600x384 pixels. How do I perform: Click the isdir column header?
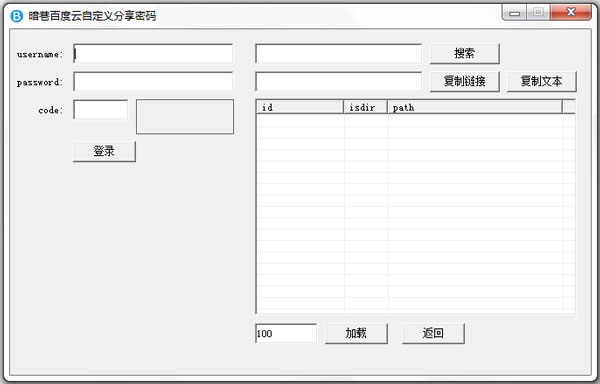(x=365, y=107)
